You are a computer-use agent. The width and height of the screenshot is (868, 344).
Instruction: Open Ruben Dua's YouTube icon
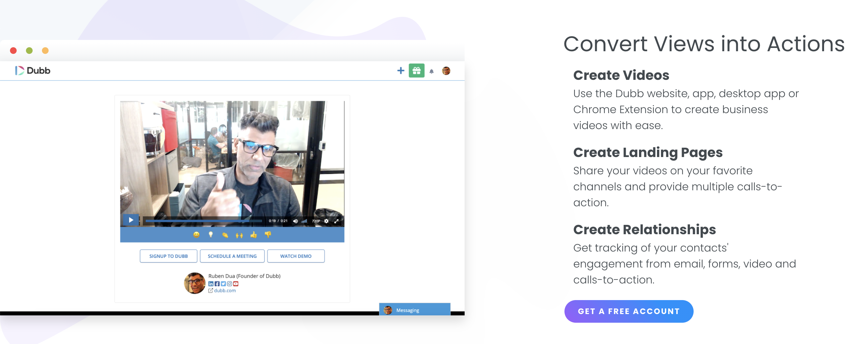236,284
